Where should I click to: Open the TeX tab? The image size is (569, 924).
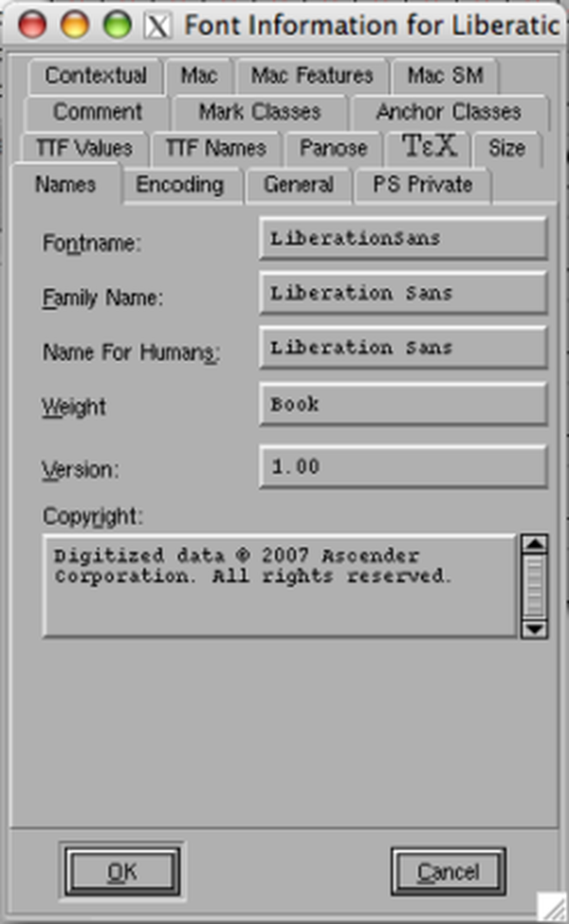click(429, 147)
